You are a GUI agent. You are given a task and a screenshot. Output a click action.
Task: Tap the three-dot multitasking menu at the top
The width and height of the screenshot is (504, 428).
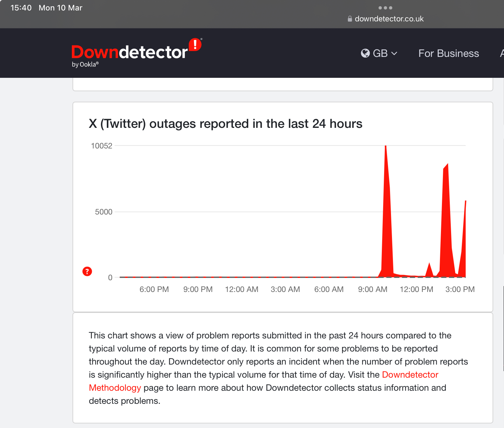[385, 8]
